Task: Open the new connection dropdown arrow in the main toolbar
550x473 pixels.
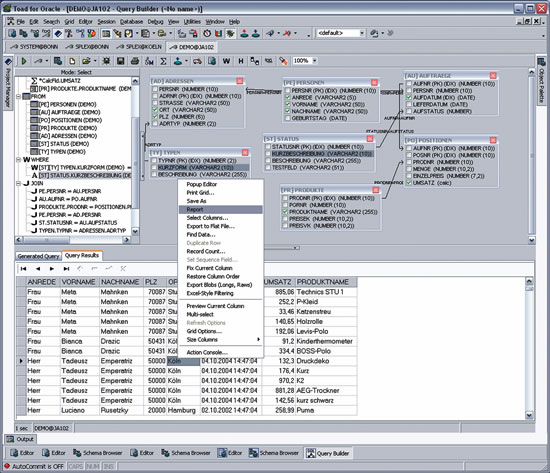Action: [279, 33]
